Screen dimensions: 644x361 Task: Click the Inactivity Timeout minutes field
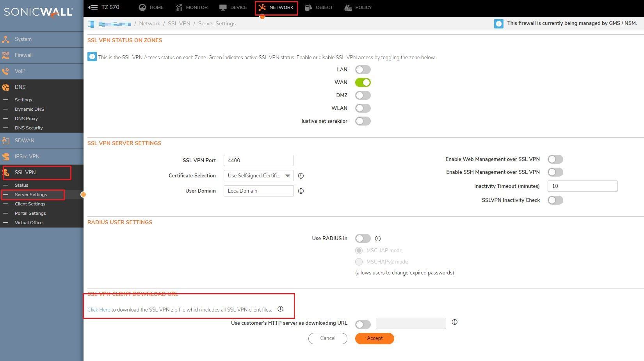(x=582, y=186)
